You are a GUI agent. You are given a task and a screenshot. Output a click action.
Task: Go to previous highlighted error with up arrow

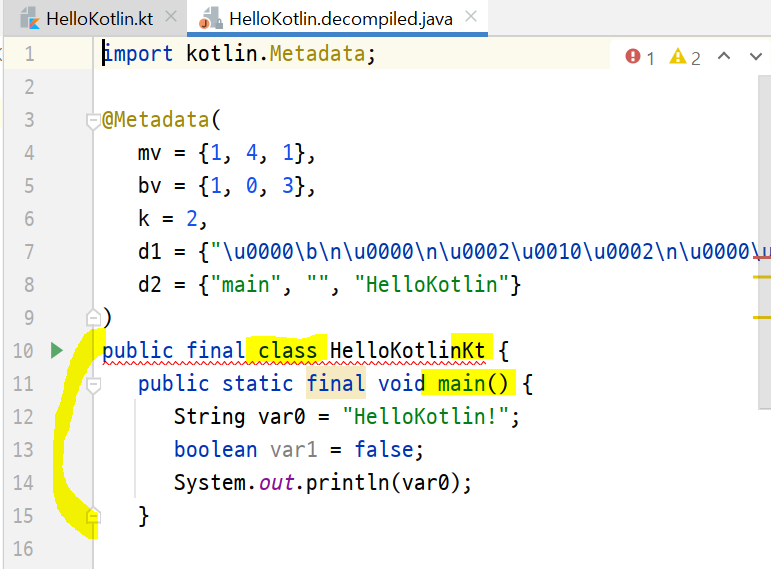[724, 56]
